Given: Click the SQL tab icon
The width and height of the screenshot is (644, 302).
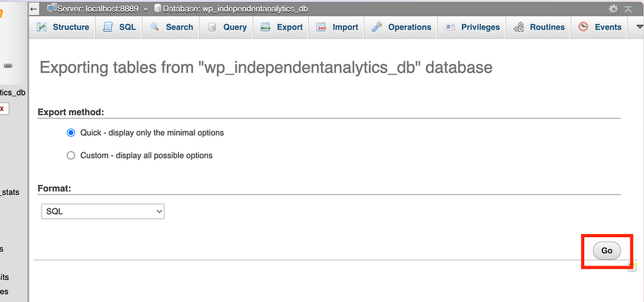Looking at the screenshot, I should point(108,27).
